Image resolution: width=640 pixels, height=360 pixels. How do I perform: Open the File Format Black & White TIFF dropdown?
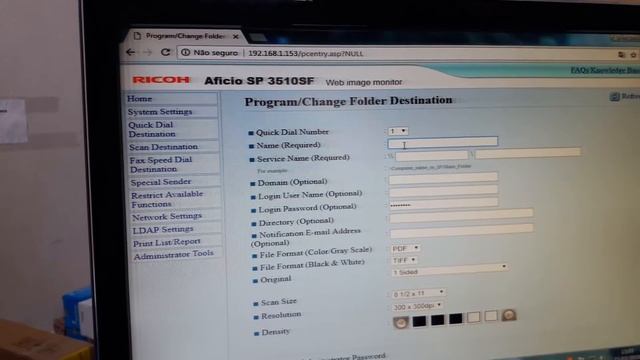404,260
